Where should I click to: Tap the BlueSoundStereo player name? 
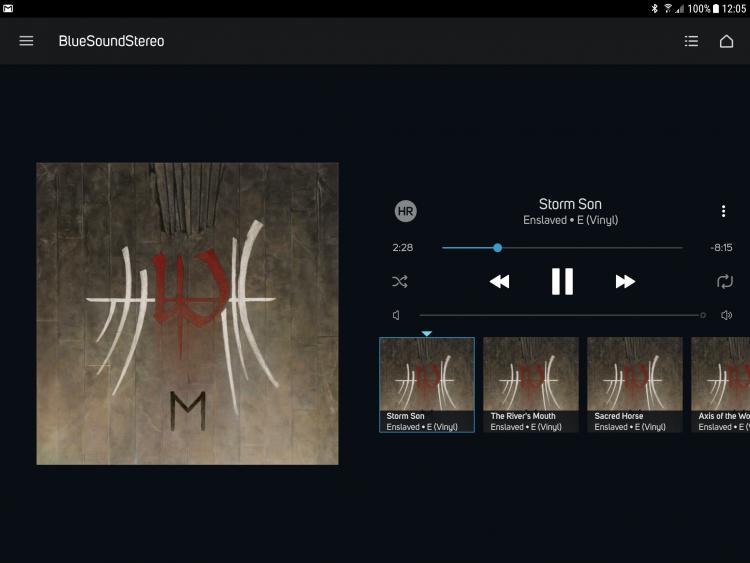click(x=111, y=41)
